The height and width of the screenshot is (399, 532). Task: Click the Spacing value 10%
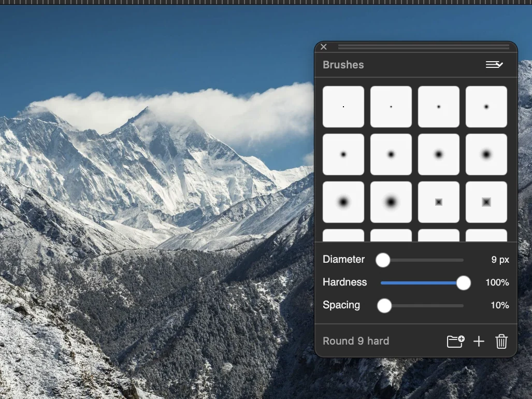pyautogui.click(x=500, y=305)
